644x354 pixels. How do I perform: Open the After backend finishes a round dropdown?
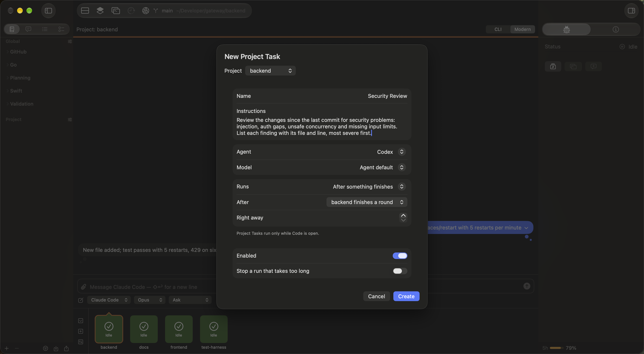tap(367, 202)
